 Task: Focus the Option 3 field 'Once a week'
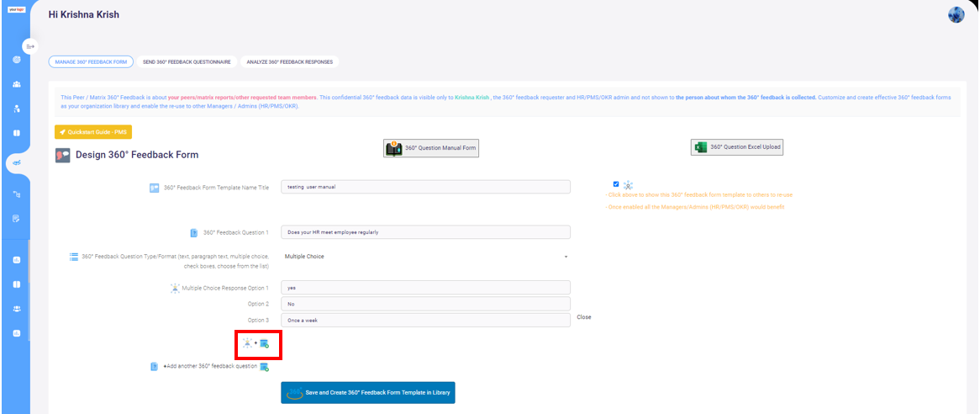click(425, 321)
